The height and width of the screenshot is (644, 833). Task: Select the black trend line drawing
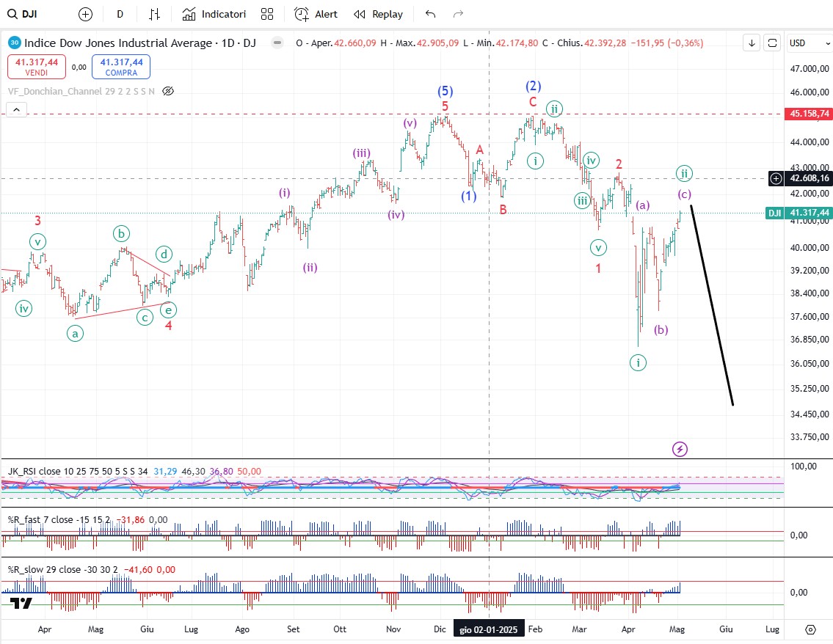click(712, 305)
